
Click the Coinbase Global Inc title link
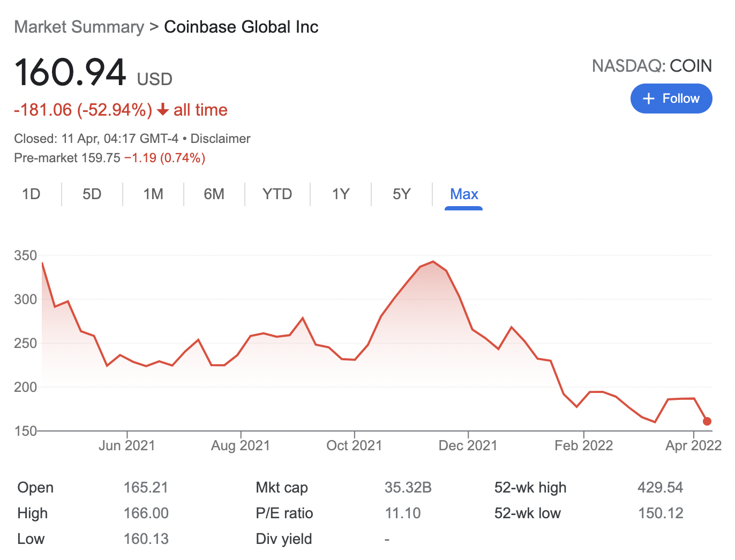tap(241, 26)
